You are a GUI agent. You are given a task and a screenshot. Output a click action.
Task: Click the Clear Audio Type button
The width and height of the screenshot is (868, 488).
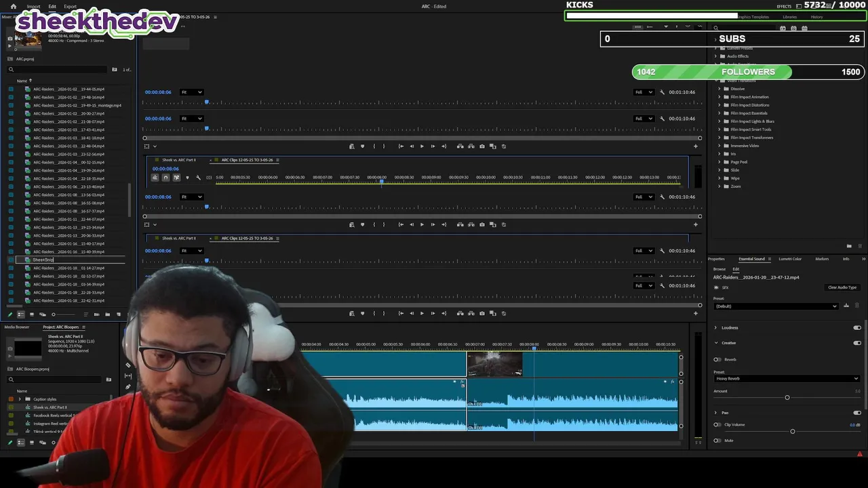842,287
